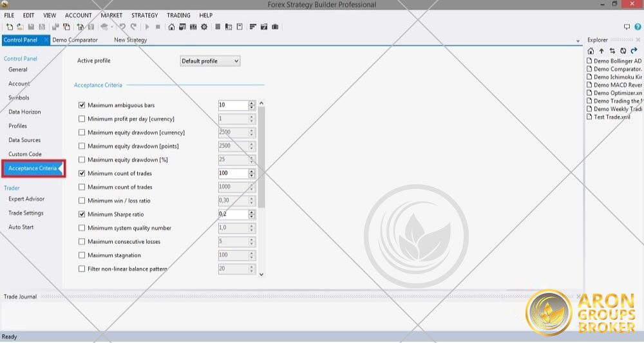
Task: Click spinner arrows for Minimum count of trades
Action: click(252, 174)
